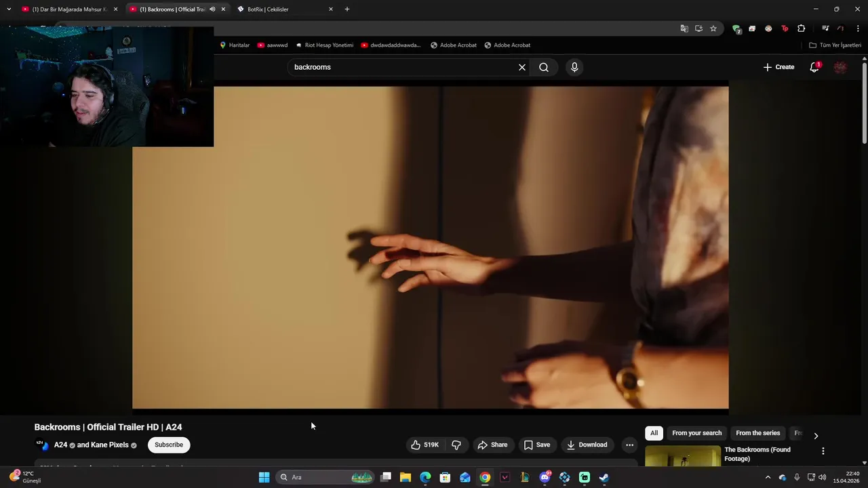The width and height of the screenshot is (868, 488).
Task: Mute the Backrooms tab via speaker icon
Action: pos(212,9)
